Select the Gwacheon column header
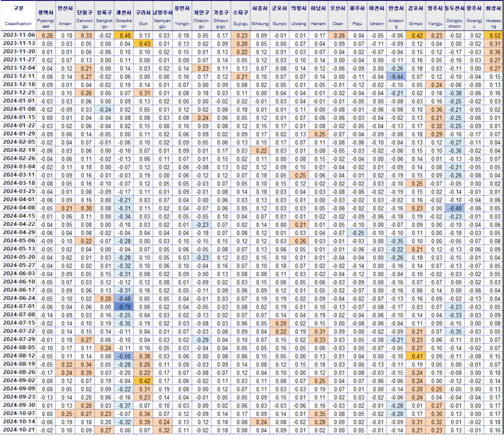The height and width of the screenshot is (435, 504). pos(124,16)
